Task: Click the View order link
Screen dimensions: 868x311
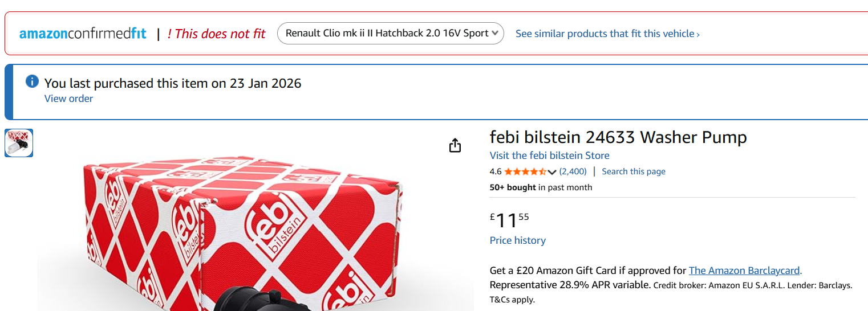Action: click(68, 99)
